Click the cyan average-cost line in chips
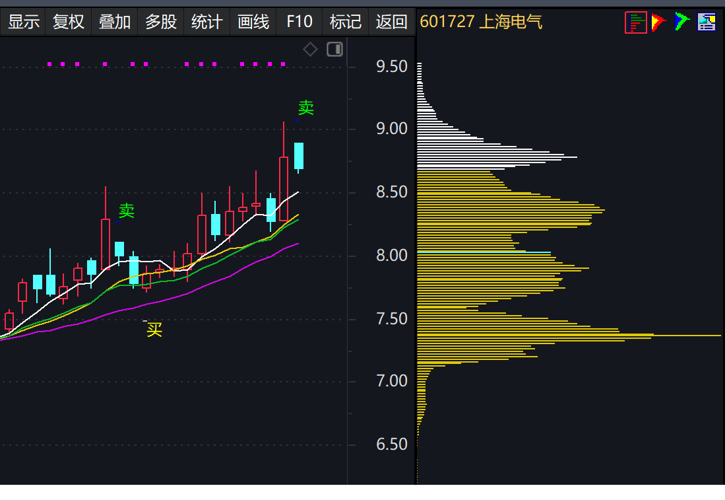Screen dimensions: 725x500 point(484,252)
